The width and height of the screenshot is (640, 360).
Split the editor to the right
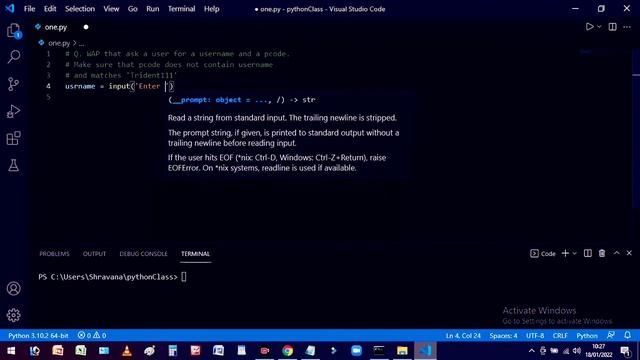pos(612,27)
